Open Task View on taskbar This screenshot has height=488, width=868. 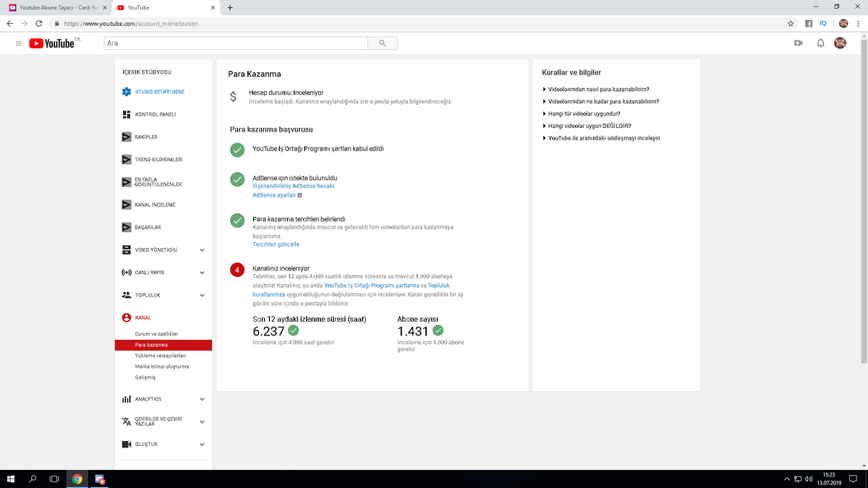tap(54, 479)
